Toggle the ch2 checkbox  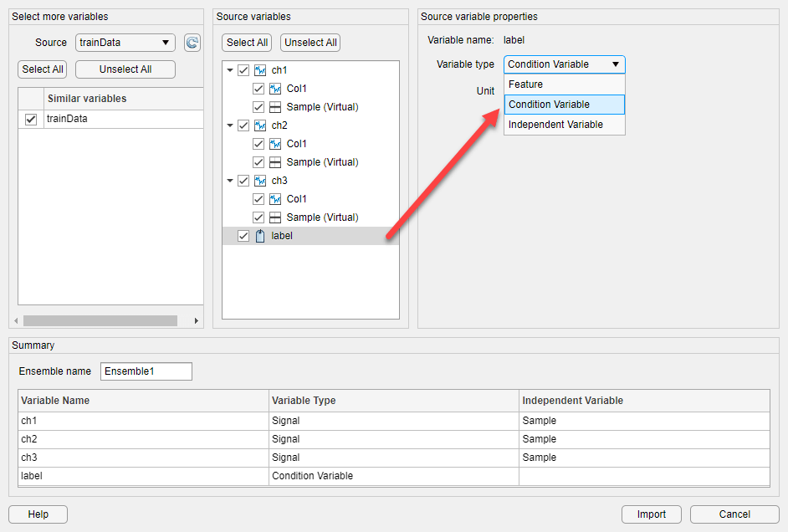click(243, 125)
